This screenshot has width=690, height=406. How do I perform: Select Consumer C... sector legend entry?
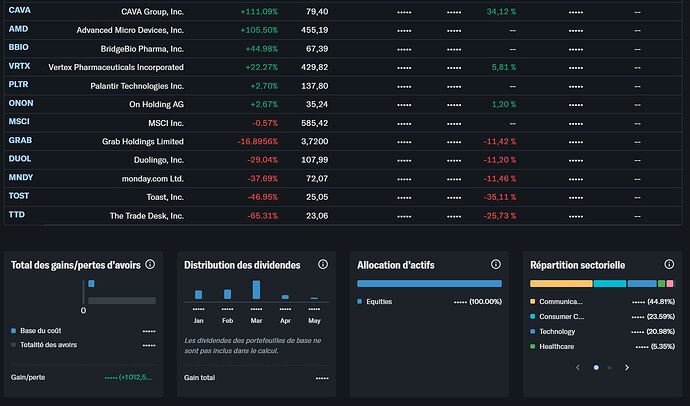pos(562,317)
